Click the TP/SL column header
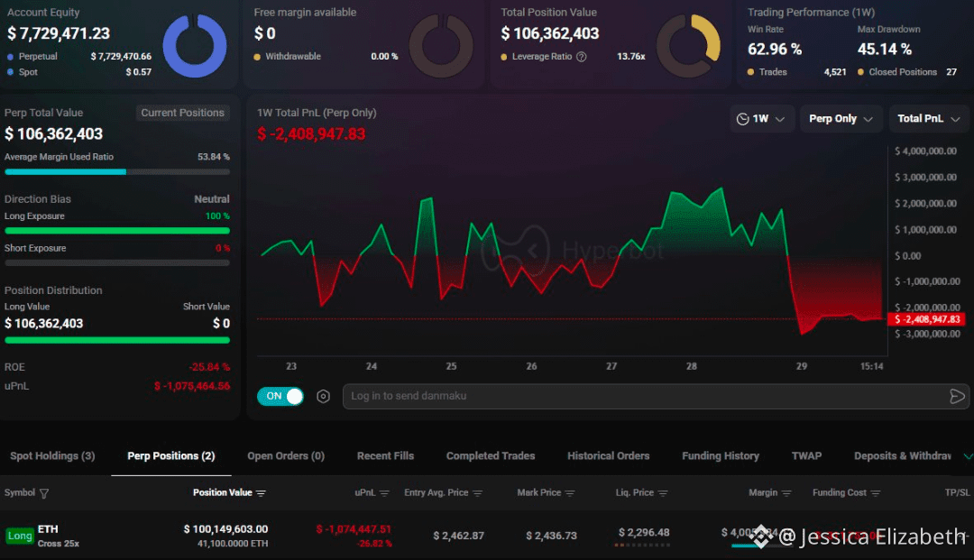This screenshot has height=560, width=974. coord(957,492)
